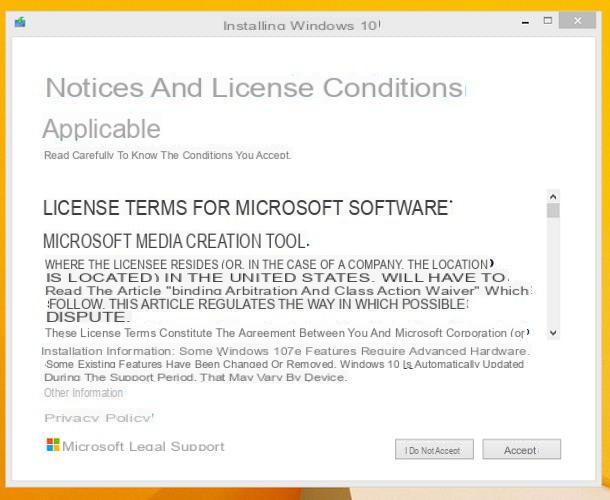
Task: Click the Notices And License Conditions heading
Action: 255,88
